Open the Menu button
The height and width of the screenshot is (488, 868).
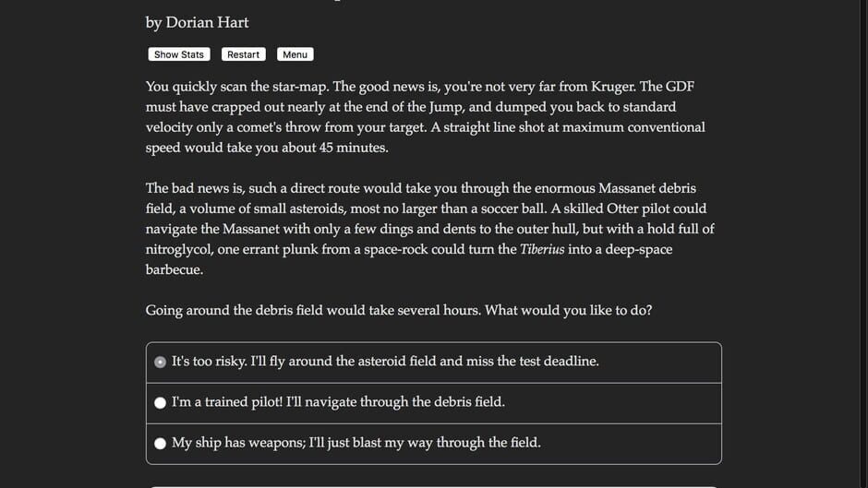click(x=295, y=54)
